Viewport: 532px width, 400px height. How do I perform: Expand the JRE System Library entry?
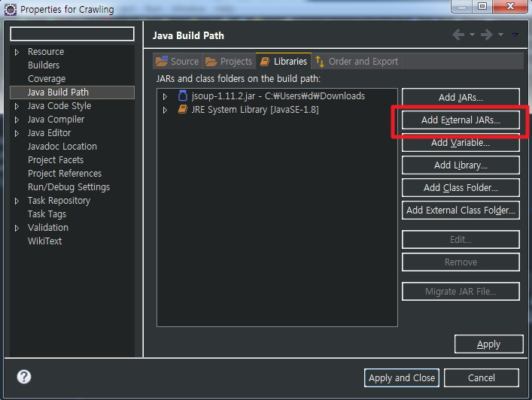(x=165, y=111)
